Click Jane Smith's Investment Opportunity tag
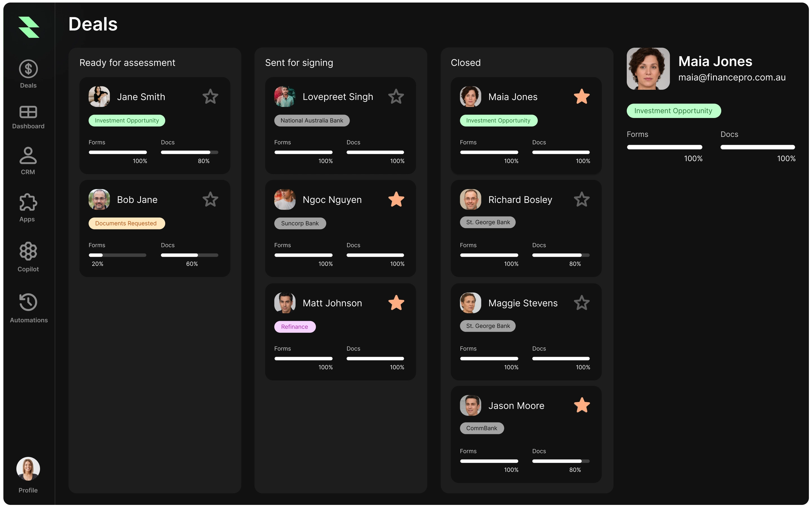The image size is (812, 508). (127, 121)
